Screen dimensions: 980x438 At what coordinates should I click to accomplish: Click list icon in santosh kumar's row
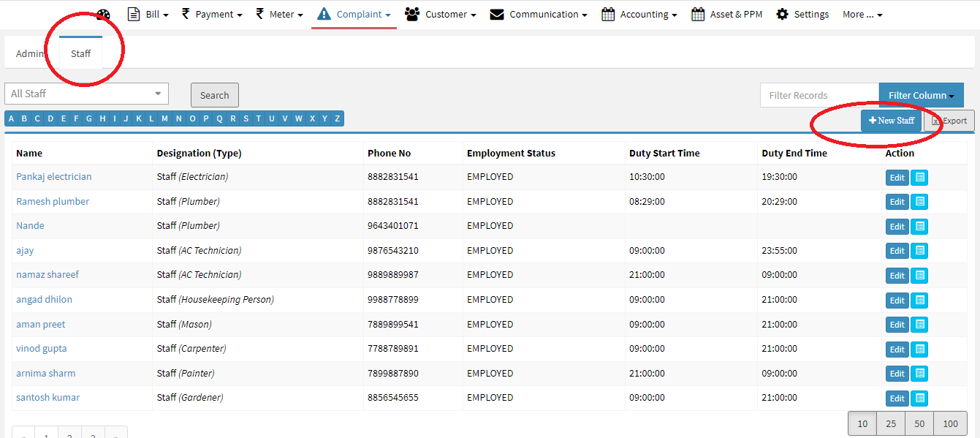[x=919, y=399]
